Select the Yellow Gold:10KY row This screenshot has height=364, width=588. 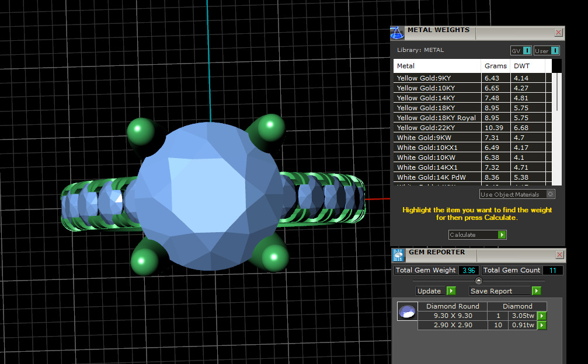tap(472, 88)
